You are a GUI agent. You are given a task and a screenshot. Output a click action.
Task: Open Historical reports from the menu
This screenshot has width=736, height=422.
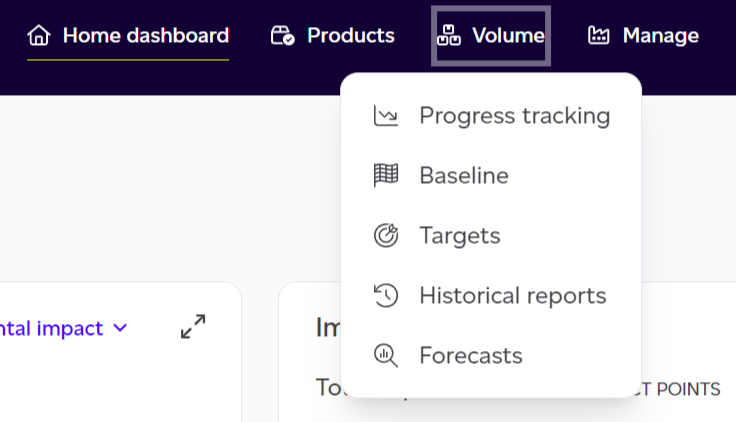pyautogui.click(x=491, y=295)
